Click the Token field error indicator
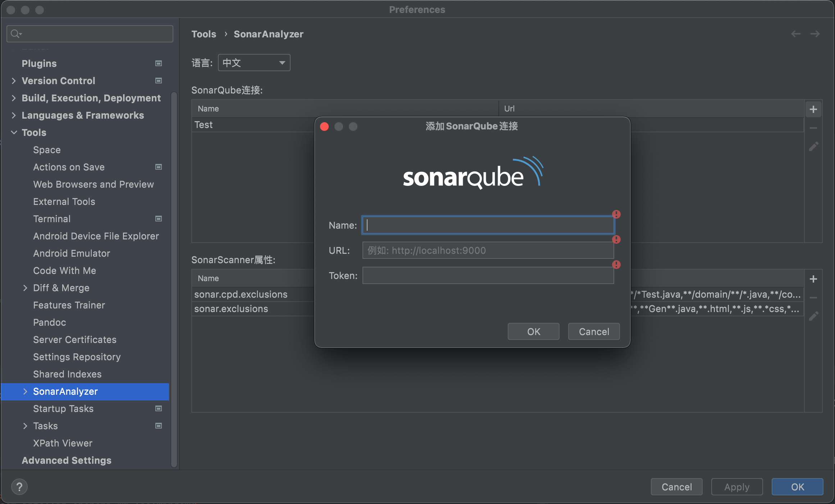The height and width of the screenshot is (504, 835). click(x=616, y=265)
